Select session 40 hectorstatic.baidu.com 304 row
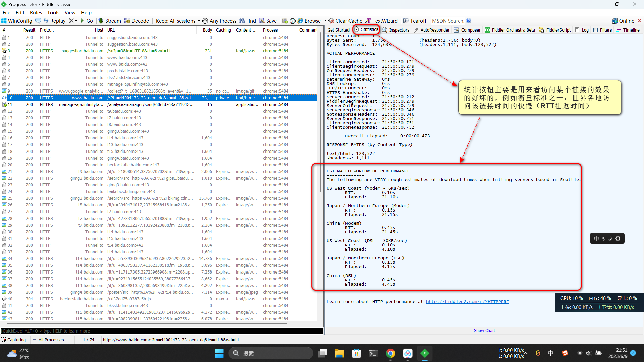Viewport: 644px width, 362px height. click(159, 299)
